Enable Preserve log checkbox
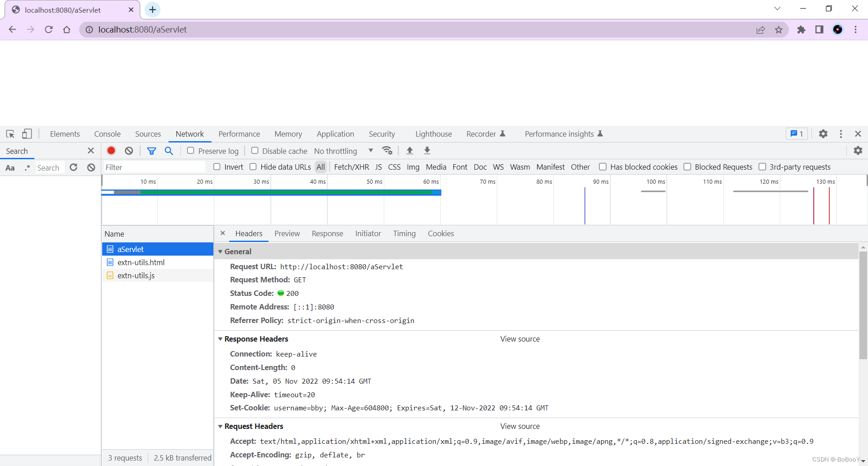 tap(190, 151)
